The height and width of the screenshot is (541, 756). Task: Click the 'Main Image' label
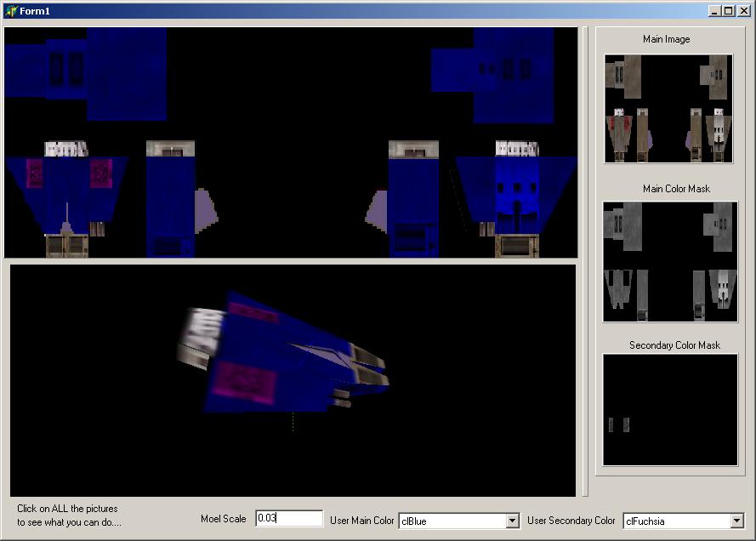point(667,39)
